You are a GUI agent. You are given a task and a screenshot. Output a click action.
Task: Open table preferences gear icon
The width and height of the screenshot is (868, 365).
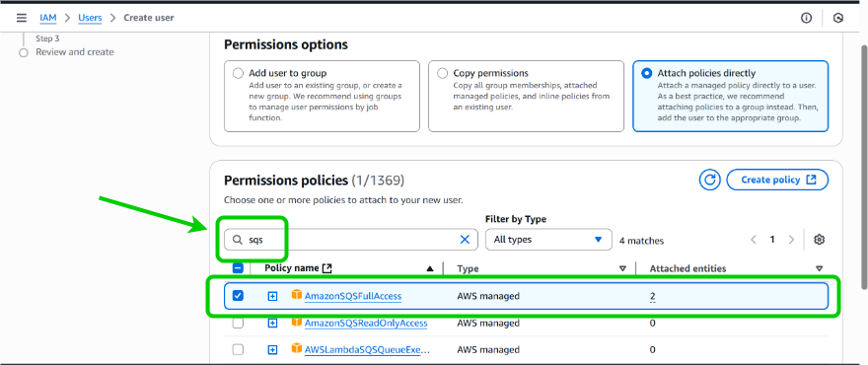tap(820, 240)
